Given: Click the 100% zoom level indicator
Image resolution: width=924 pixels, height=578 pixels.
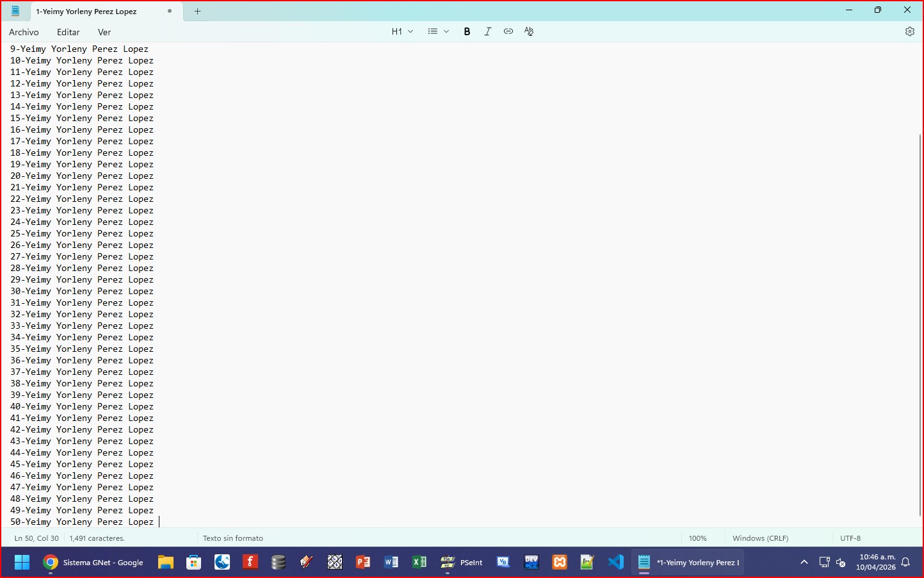Looking at the screenshot, I should pos(697,538).
